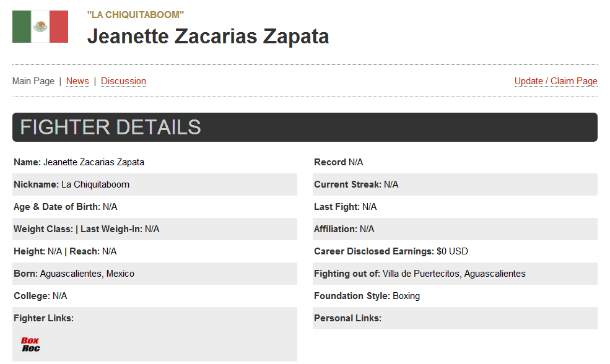Click the Update / Claim Page link
This screenshot has width=610, height=364.
[x=556, y=81]
